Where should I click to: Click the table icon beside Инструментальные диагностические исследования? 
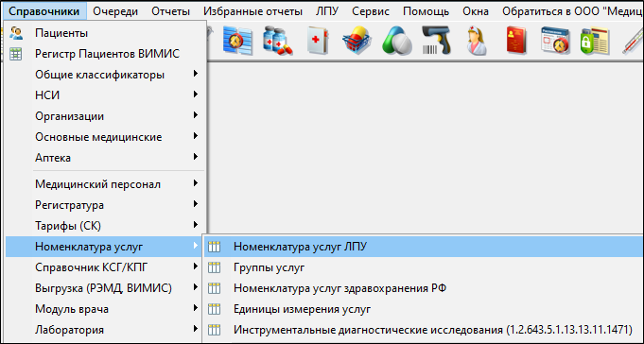215,330
